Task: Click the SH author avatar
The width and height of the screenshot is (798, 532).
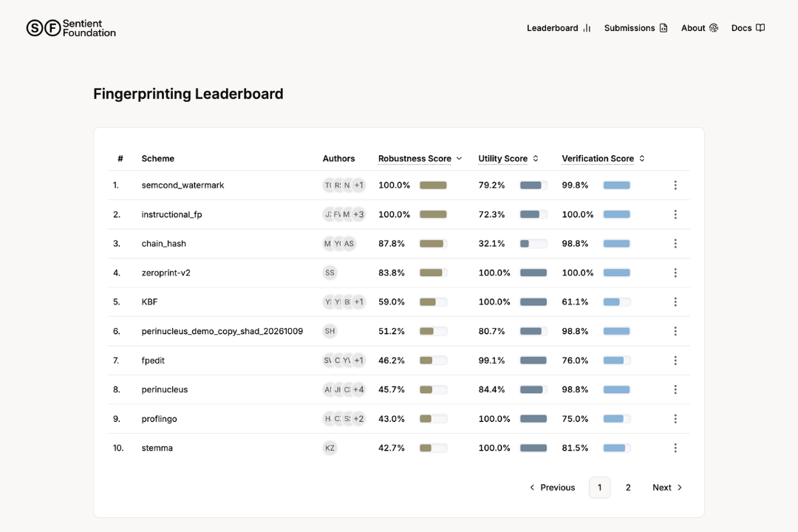Action: pos(330,332)
